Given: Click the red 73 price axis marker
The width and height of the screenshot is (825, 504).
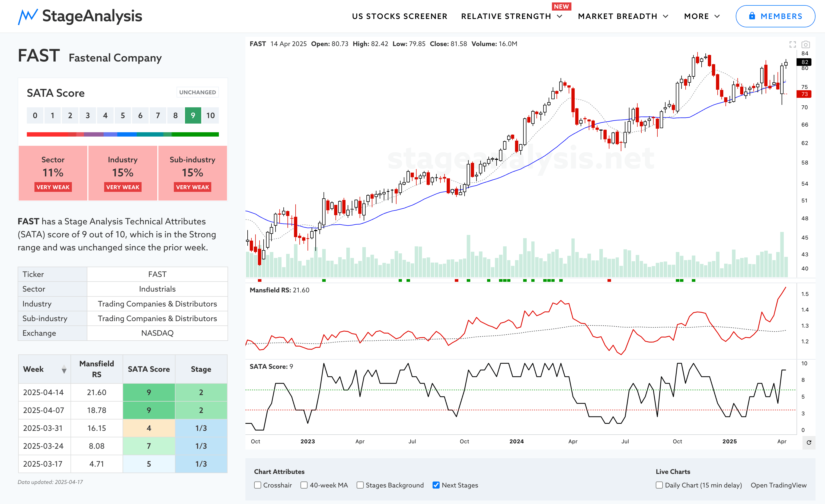Looking at the screenshot, I should pos(804,94).
